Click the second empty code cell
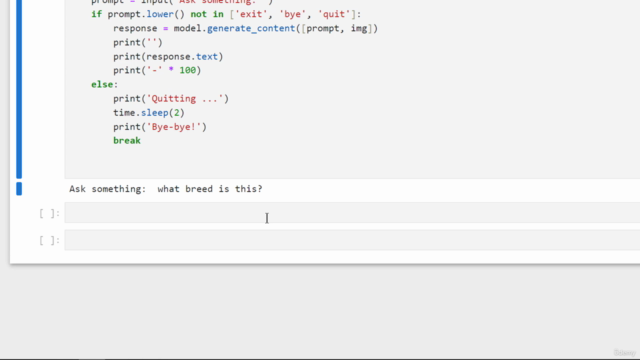 [x=352, y=240]
